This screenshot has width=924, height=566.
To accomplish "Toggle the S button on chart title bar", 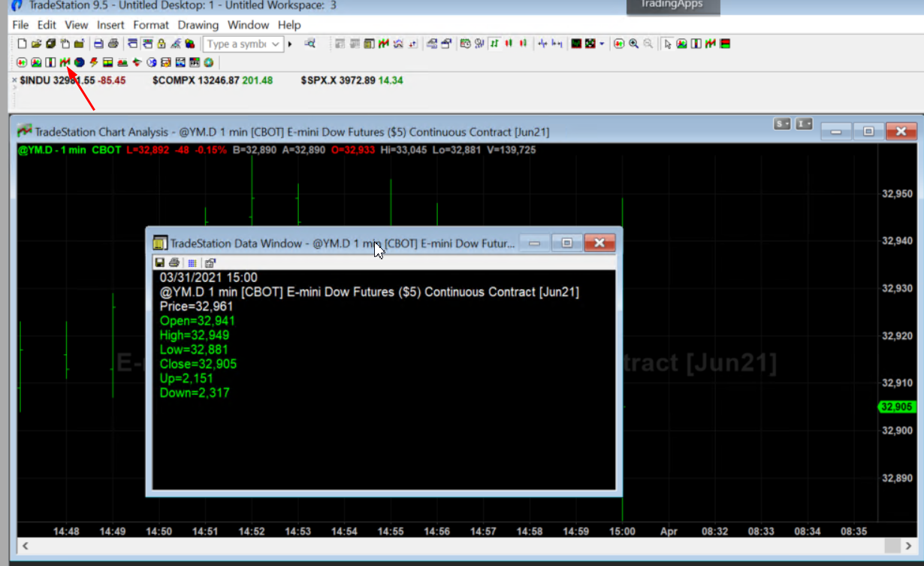I will pos(782,124).
